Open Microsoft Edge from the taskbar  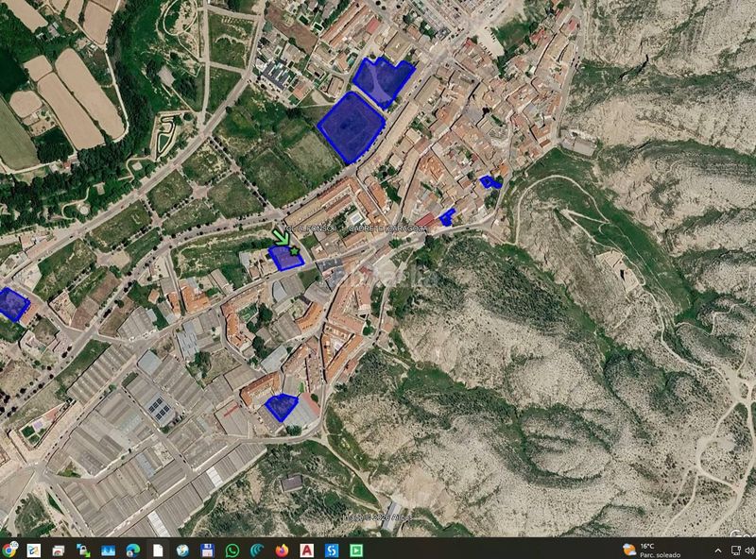pos(132,550)
